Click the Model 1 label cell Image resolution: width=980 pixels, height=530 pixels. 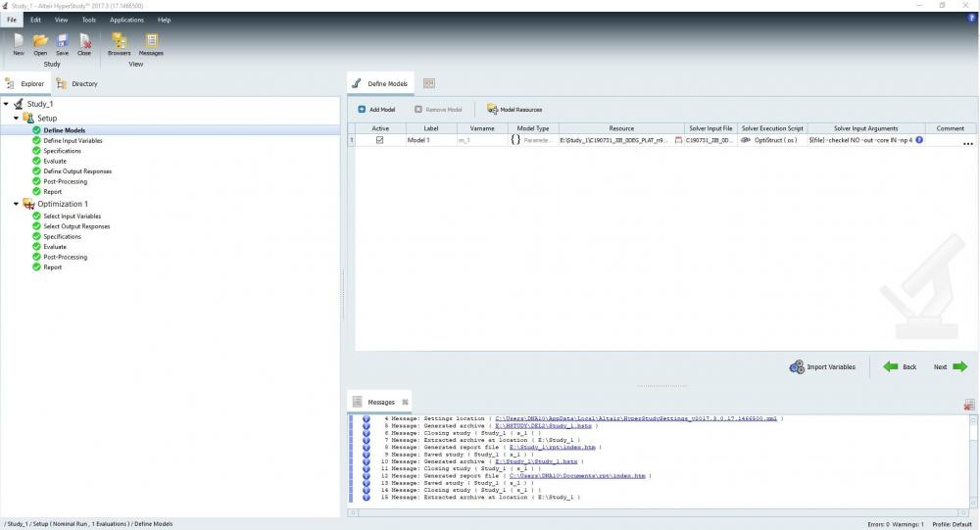click(x=430, y=140)
